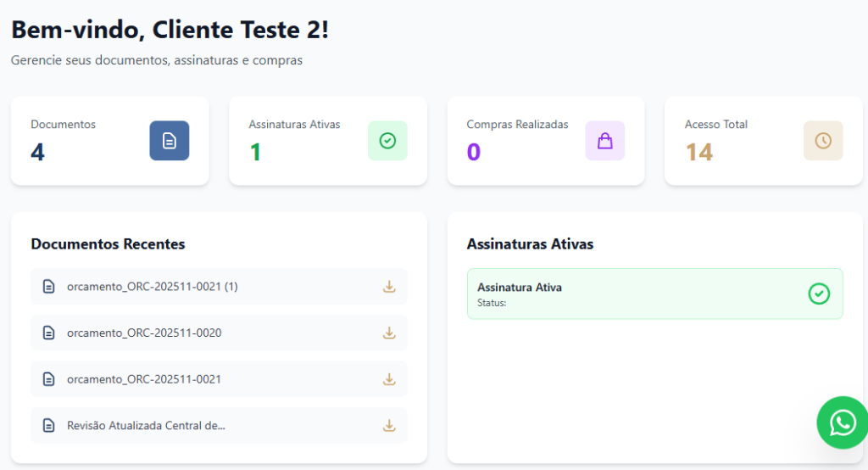Click file icon beside Revisão Atualizada Central
This screenshot has height=470, width=868.
coord(49,425)
